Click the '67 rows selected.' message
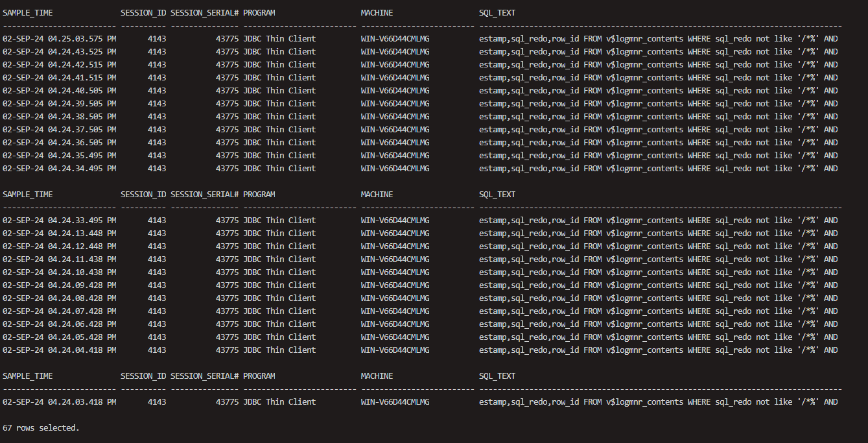Viewport: 868px width, 443px height. pos(41,428)
